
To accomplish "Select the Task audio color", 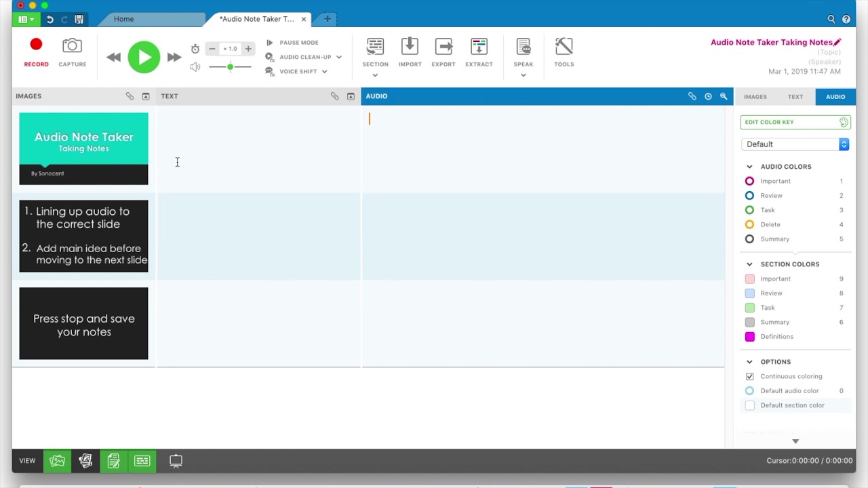I will (x=749, y=210).
